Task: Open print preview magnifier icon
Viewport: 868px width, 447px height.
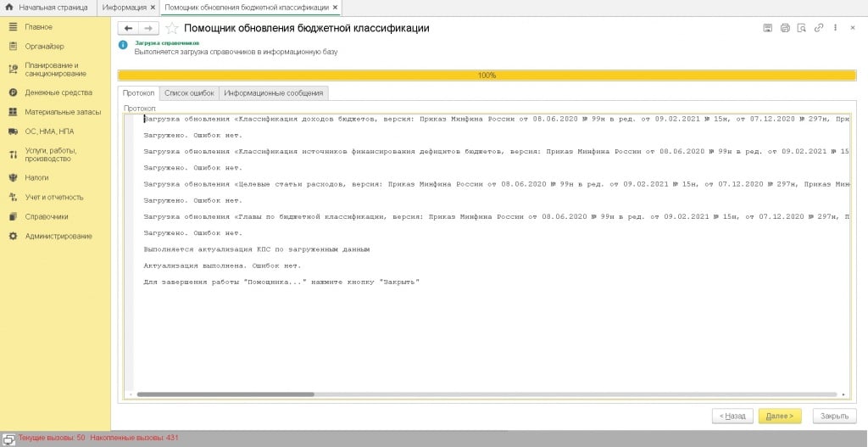Action: click(802, 28)
